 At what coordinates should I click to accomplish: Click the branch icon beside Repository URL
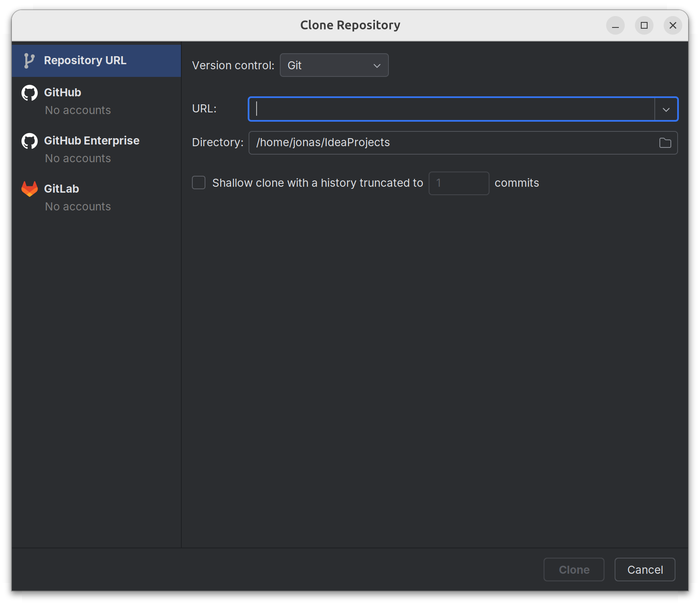tap(29, 61)
